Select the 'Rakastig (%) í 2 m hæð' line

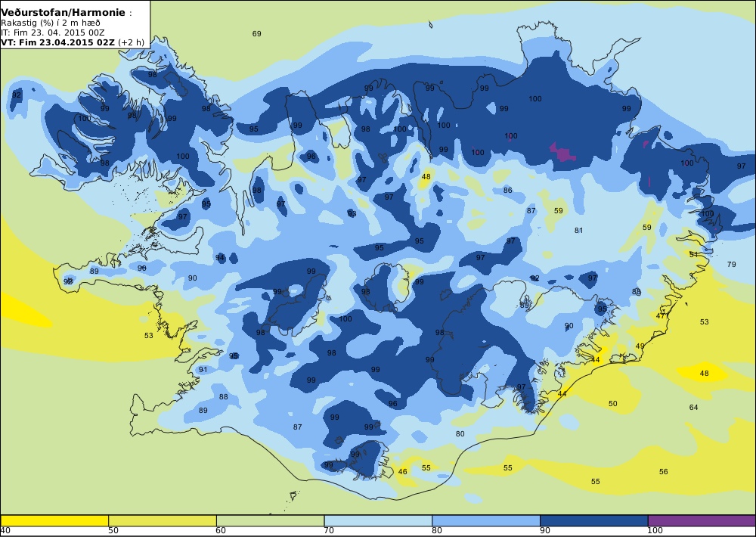click(x=51, y=23)
